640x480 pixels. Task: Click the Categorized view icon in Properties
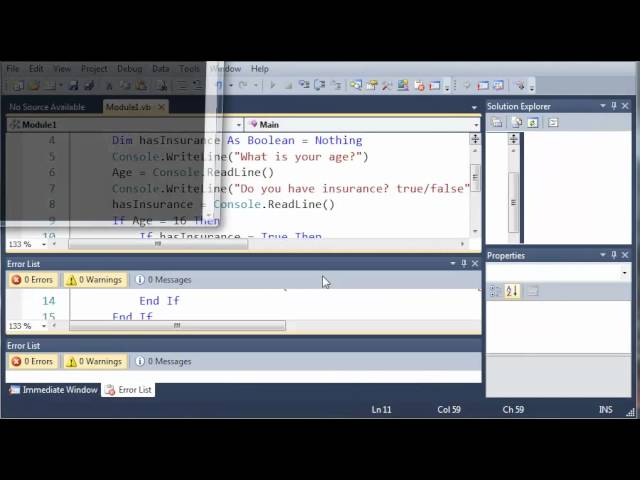pyautogui.click(x=495, y=291)
